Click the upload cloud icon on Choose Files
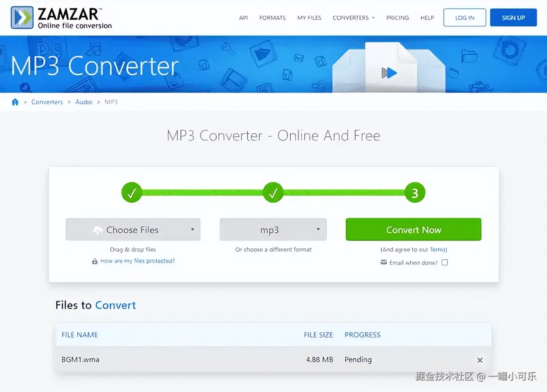This screenshot has height=392, width=547. click(x=98, y=230)
